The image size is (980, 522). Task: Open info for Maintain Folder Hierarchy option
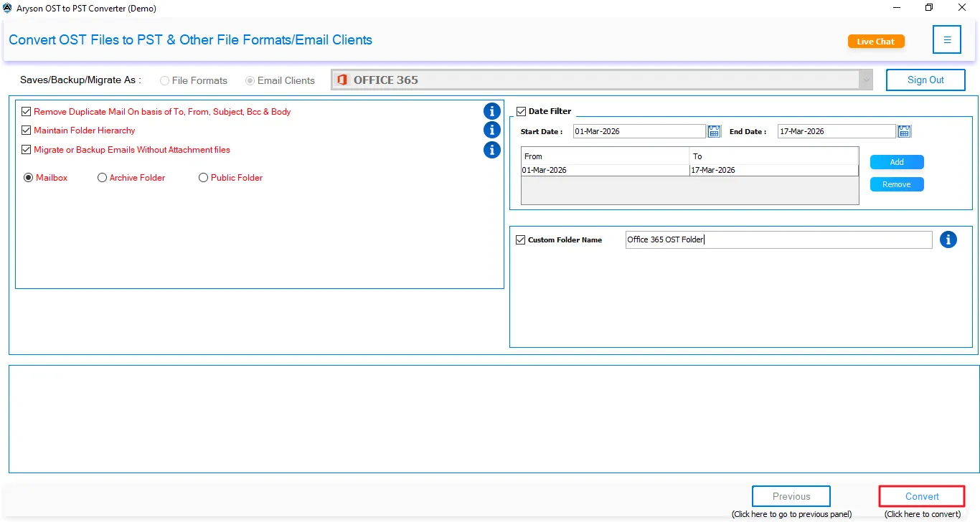pos(491,130)
